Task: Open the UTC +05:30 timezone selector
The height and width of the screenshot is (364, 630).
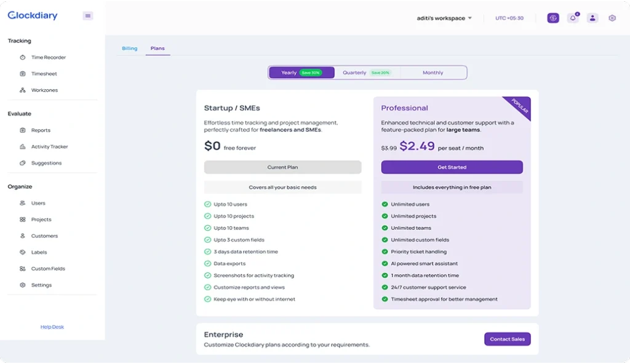Action: point(509,18)
